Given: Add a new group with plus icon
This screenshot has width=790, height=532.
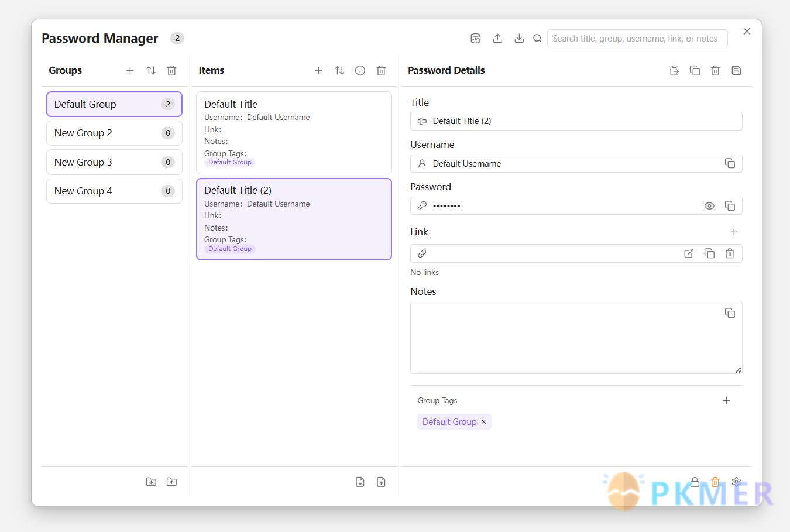Looking at the screenshot, I should 130,71.
